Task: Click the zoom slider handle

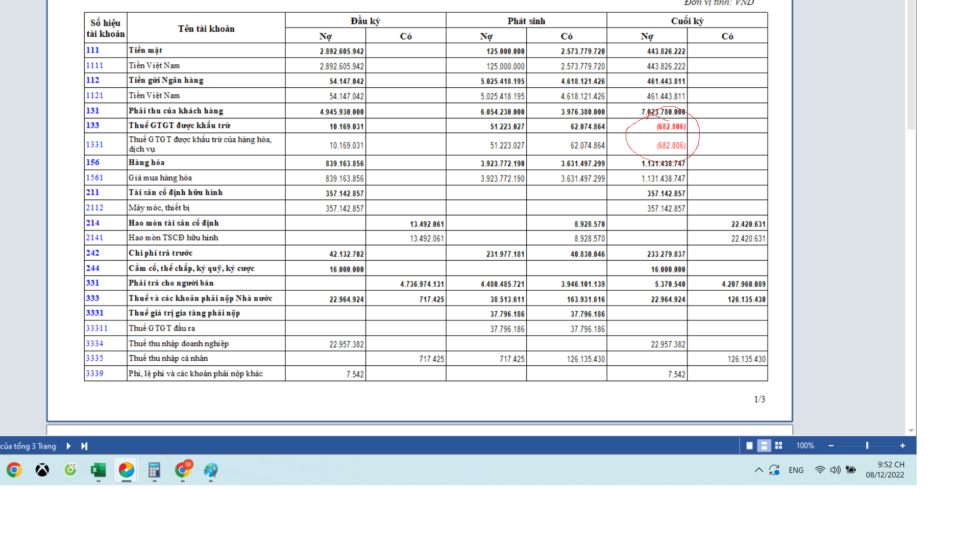Action: (867, 445)
